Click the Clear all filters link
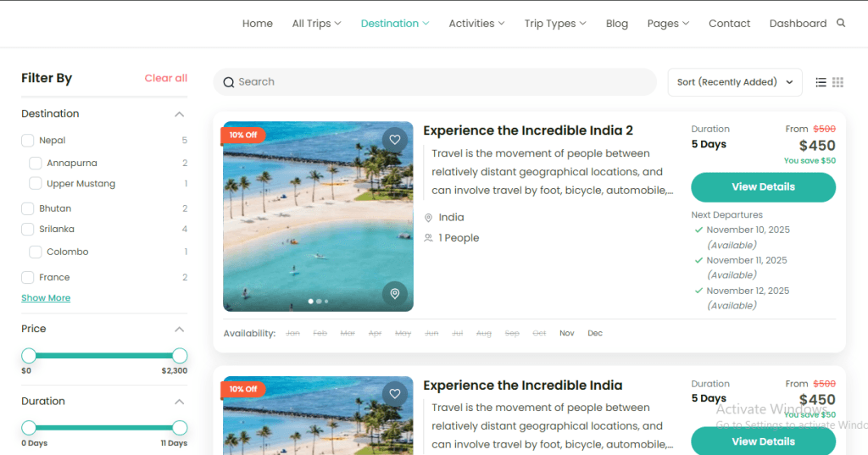This screenshot has height=455, width=868. [166, 78]
